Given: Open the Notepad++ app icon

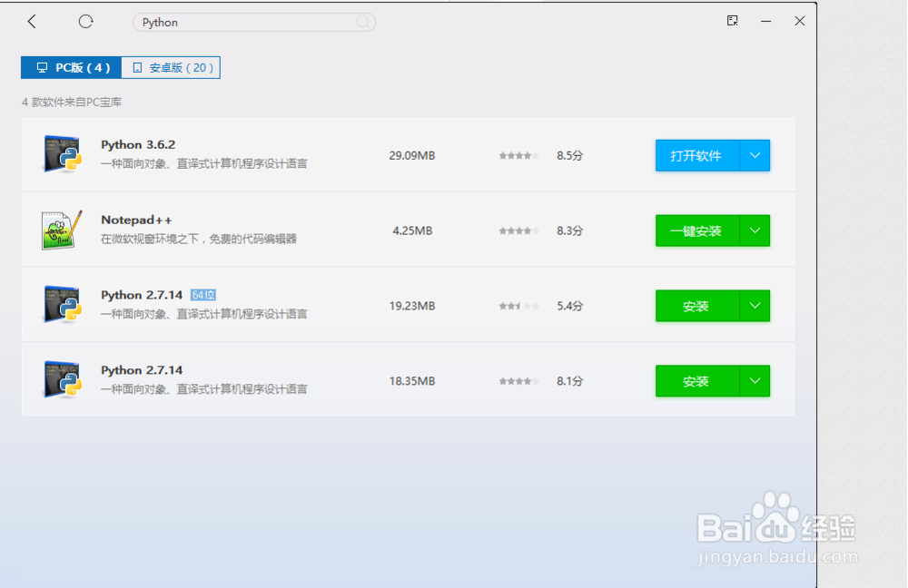Looking at the screenshot, I should click(x=62, y=230).
